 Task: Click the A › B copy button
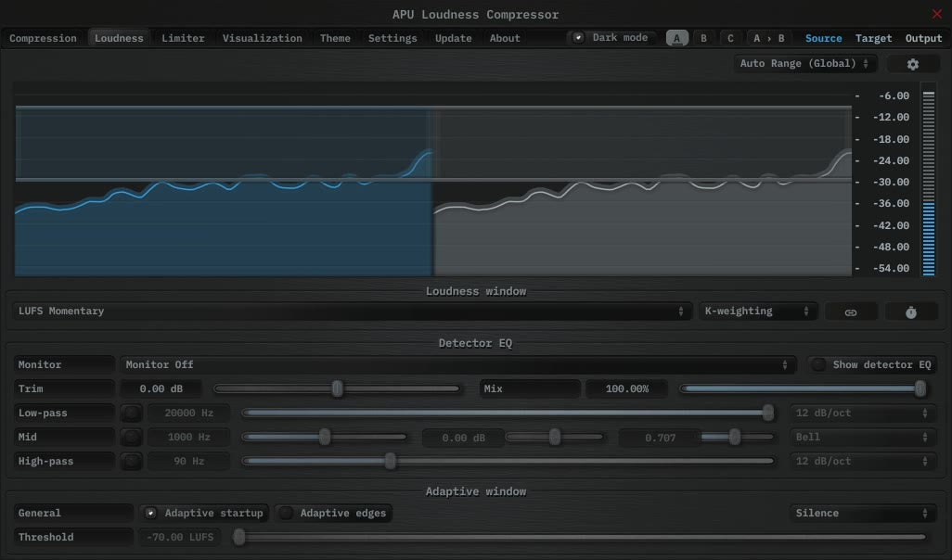point(768,38)
